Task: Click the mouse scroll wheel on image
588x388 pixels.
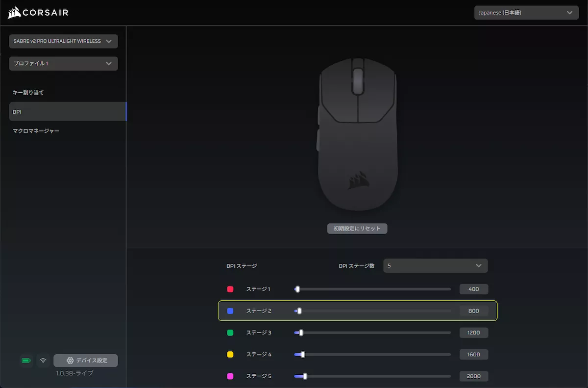Action: coord(358,80)
